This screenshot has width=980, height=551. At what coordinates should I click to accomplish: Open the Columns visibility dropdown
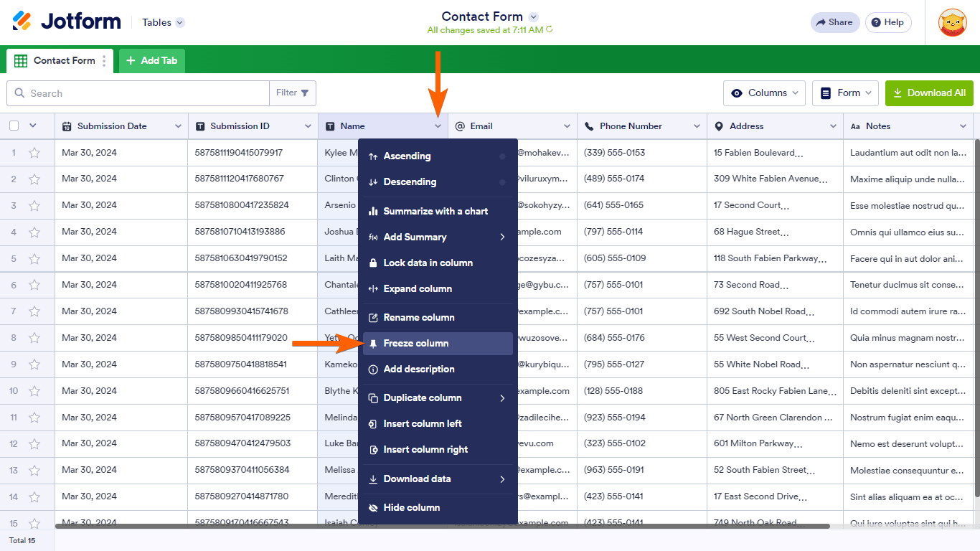[764, 93]
